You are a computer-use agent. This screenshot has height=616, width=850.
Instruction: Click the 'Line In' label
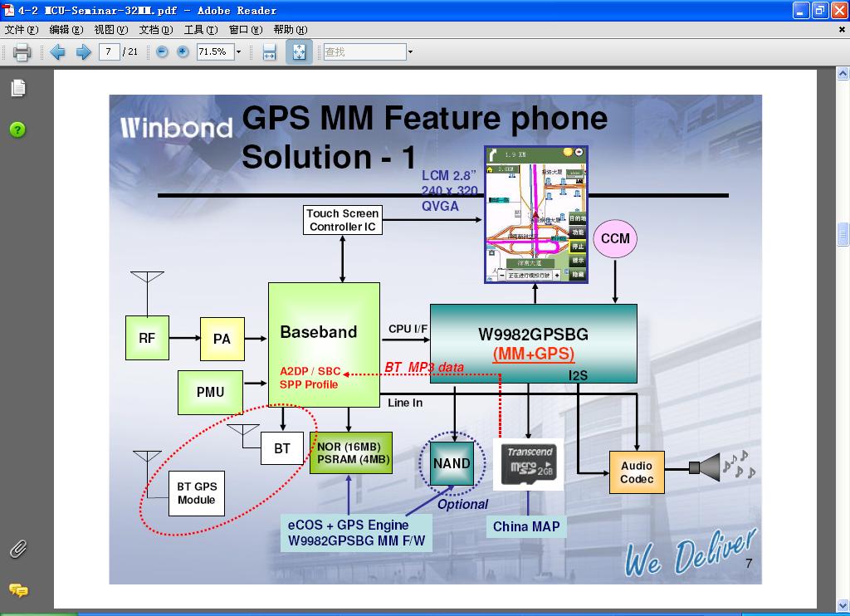point(405,403)
